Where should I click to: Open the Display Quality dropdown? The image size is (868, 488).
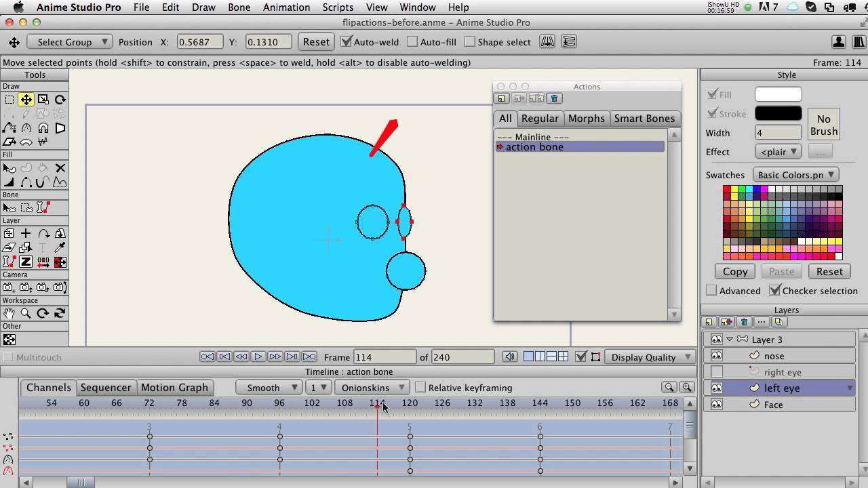pyautogui.click(x=651, y=357)
